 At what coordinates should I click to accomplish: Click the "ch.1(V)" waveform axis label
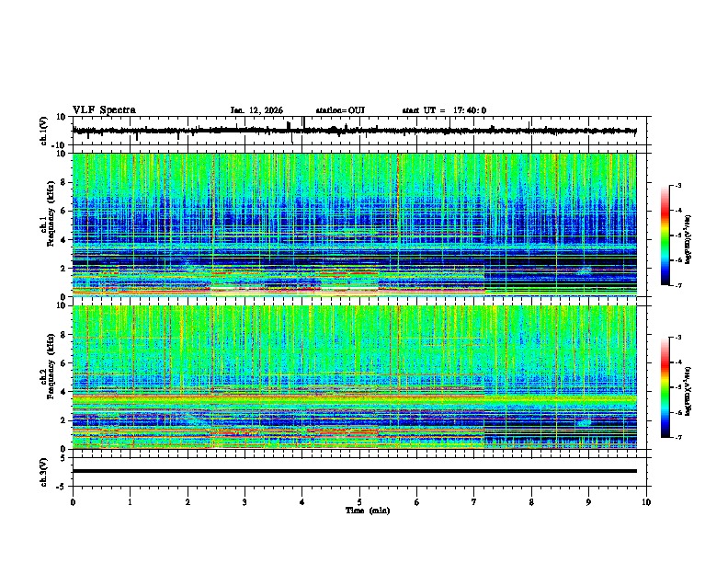44,131
